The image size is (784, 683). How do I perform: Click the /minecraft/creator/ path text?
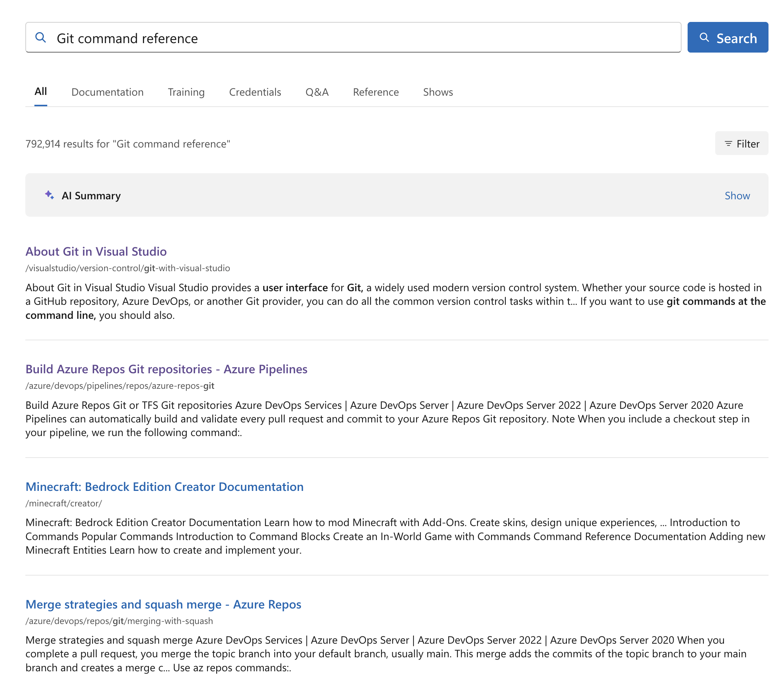(64, 503)
